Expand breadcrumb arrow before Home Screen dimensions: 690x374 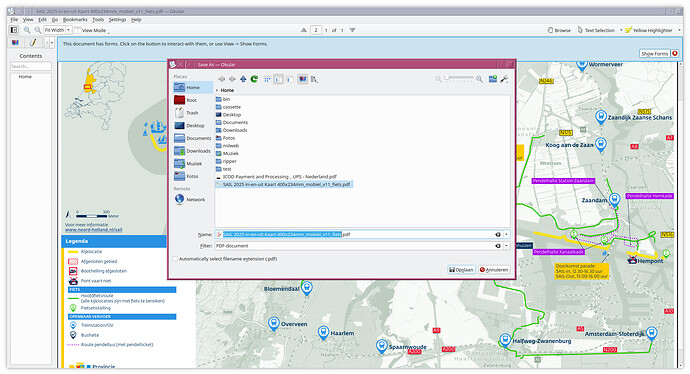click(217, 90)
